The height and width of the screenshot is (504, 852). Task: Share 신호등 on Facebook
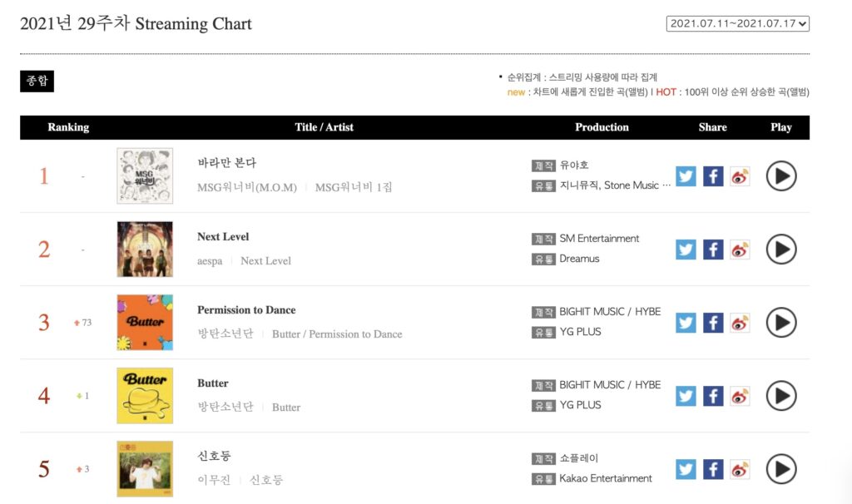[713, 469]
